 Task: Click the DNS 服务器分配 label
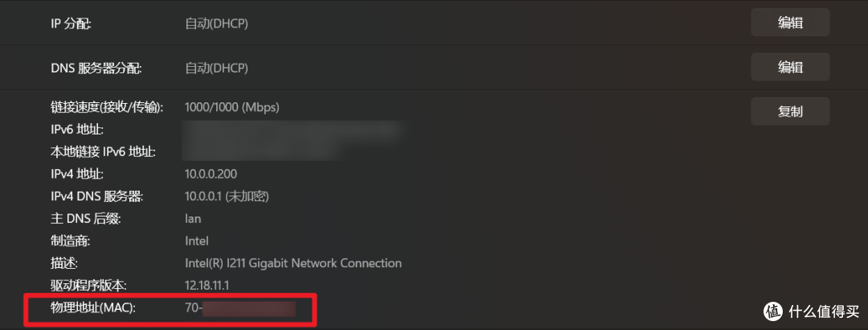tap(96, 68)
